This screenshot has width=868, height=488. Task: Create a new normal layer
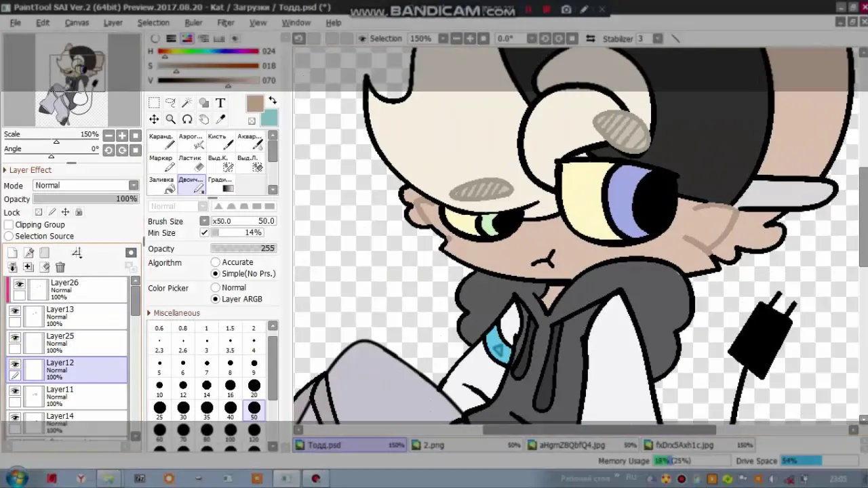point(12,253)
